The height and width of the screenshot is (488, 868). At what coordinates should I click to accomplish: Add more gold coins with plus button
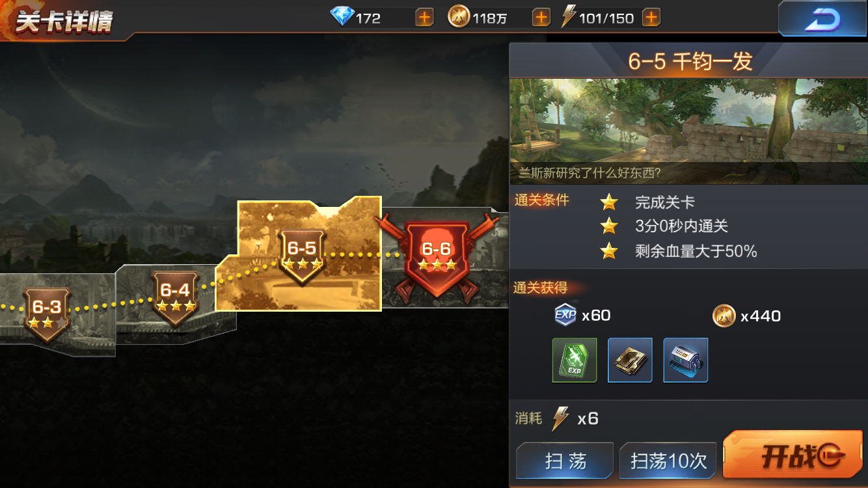pos(541,18)
